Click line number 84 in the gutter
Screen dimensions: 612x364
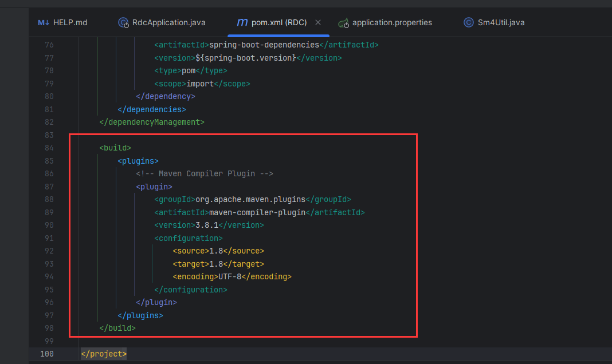[x=49, y=148]
